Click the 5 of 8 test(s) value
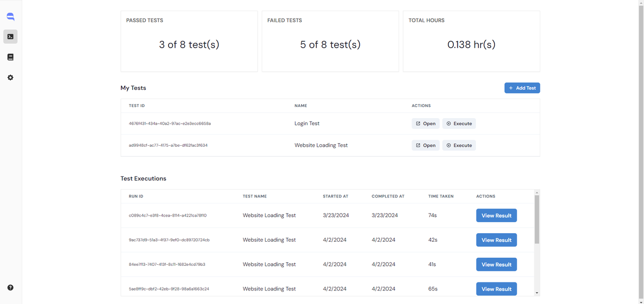The width and height of the screenshot is (644, 304). point(331,45)
